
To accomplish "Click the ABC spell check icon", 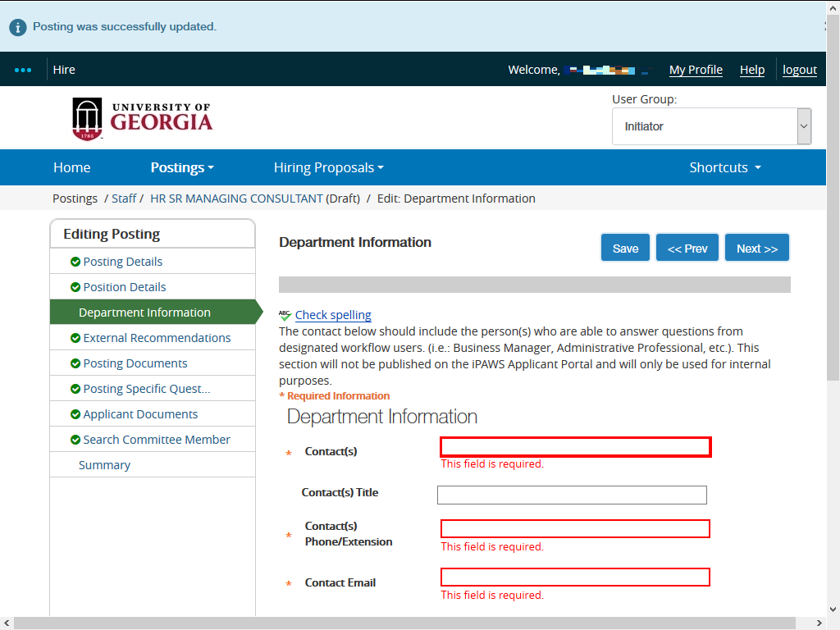I will pos(285,315).
